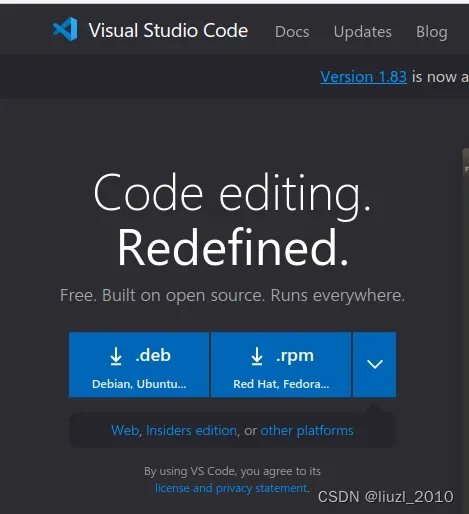Click the 'Code editing.' headline

point(232,194)
